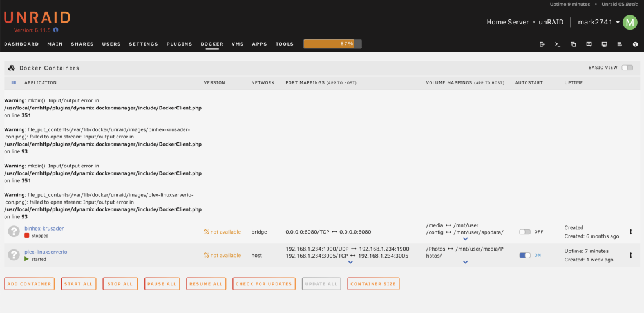Click the Version column header

pyautogui.click(x=214, y=82)
